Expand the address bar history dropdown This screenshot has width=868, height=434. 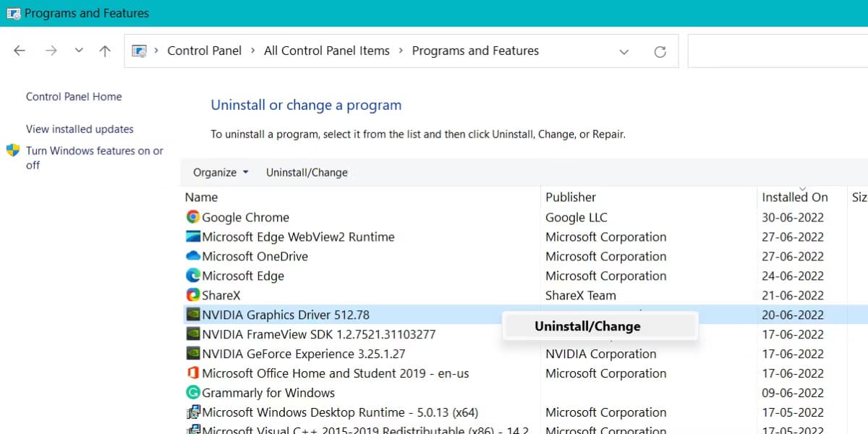(624, 51)
